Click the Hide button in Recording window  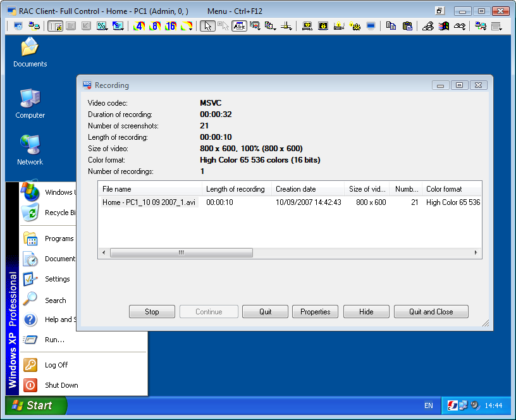(x=366, y=312)
